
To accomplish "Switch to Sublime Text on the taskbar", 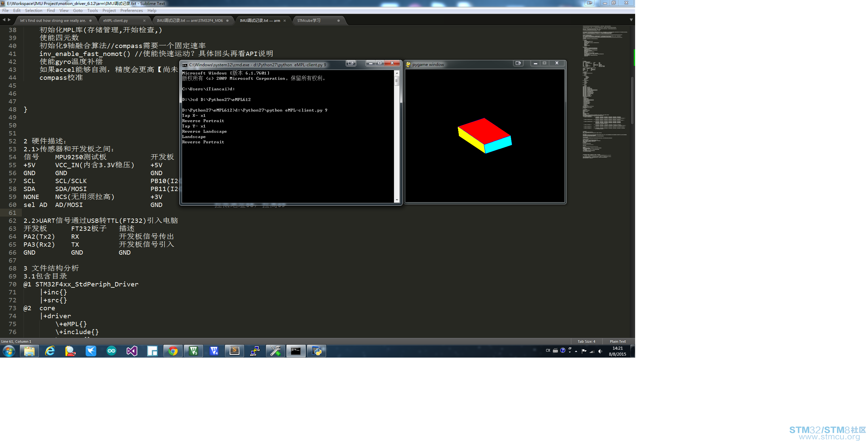I will [x=235, y=351].
